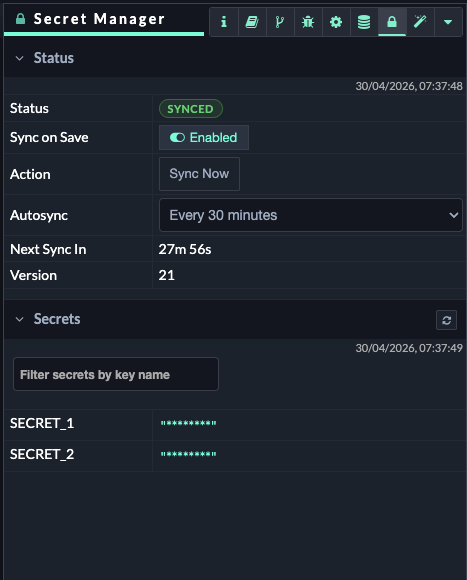467x580 pixels.
Task: Open the bug debug icon
Action: point(308,22)
